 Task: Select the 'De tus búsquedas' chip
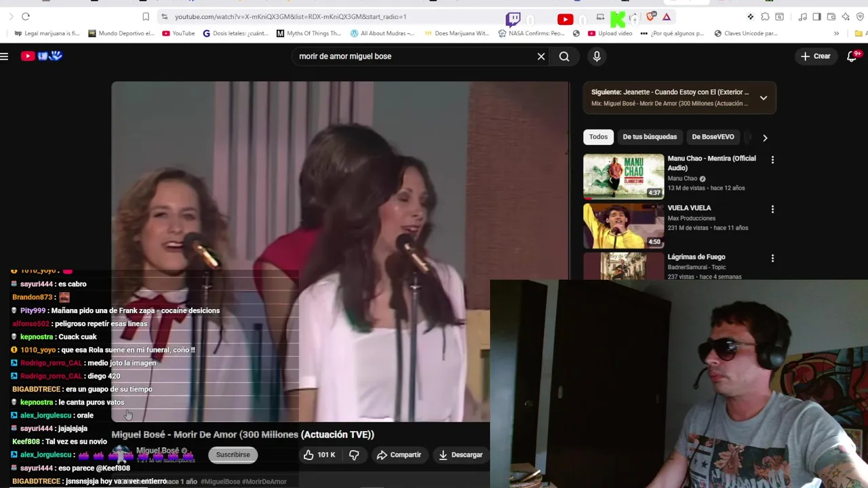click(x=650, y=137)
